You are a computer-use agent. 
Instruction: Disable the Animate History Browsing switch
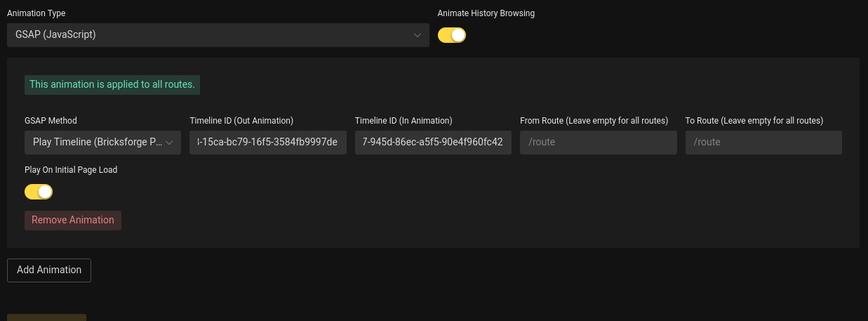click(452, 35)
